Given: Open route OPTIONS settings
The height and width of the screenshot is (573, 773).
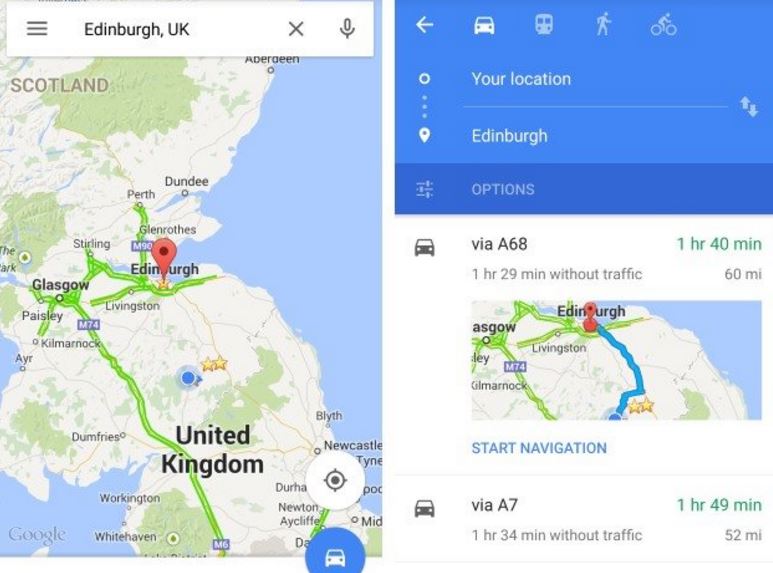Looking at the screenshot, I should tap(584, 189).
